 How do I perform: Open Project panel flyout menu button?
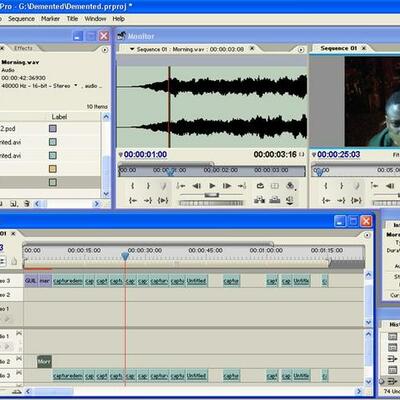click(105, 50)
